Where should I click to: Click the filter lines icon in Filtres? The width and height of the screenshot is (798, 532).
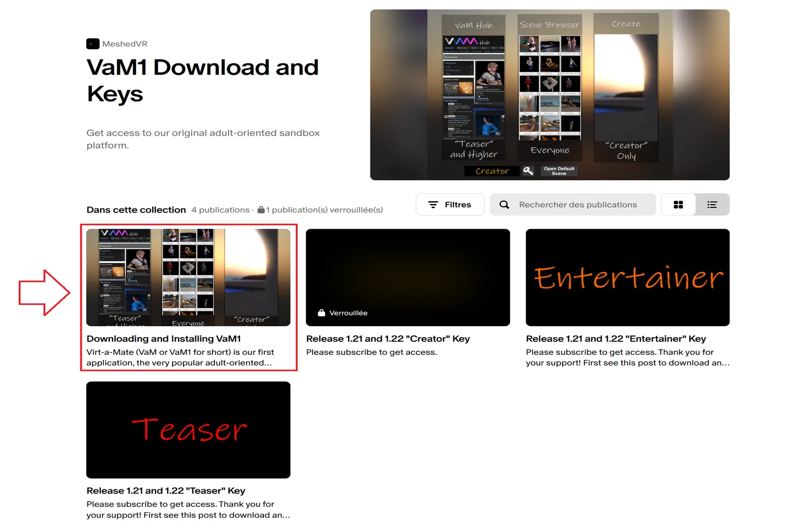433,205
